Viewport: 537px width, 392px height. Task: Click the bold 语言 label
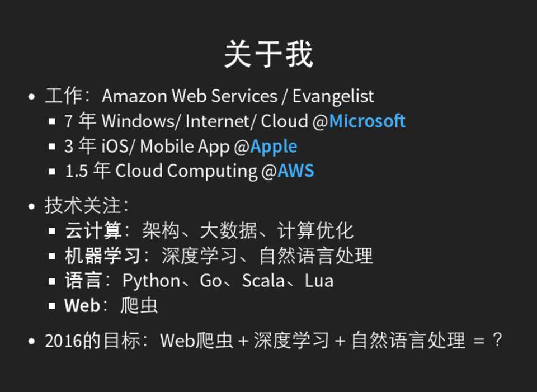83,281
